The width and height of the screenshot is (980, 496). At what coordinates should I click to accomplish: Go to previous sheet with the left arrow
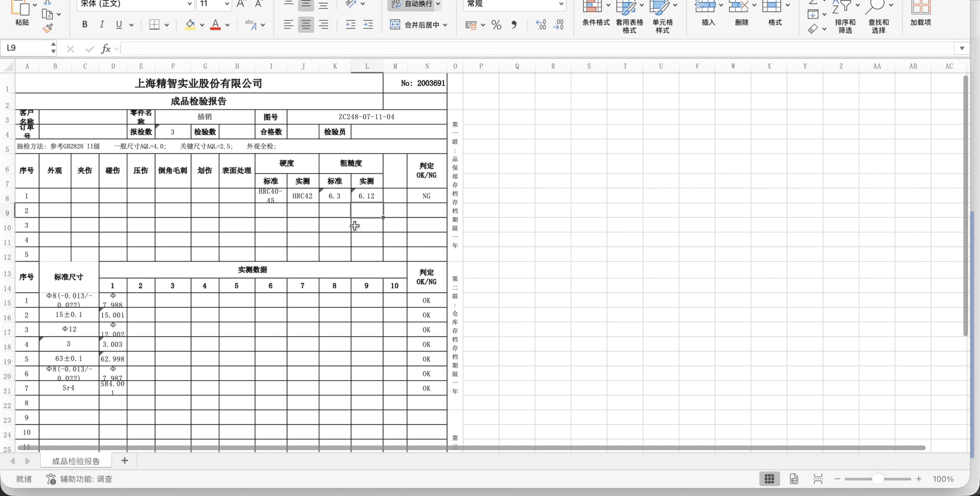(12, 461)
